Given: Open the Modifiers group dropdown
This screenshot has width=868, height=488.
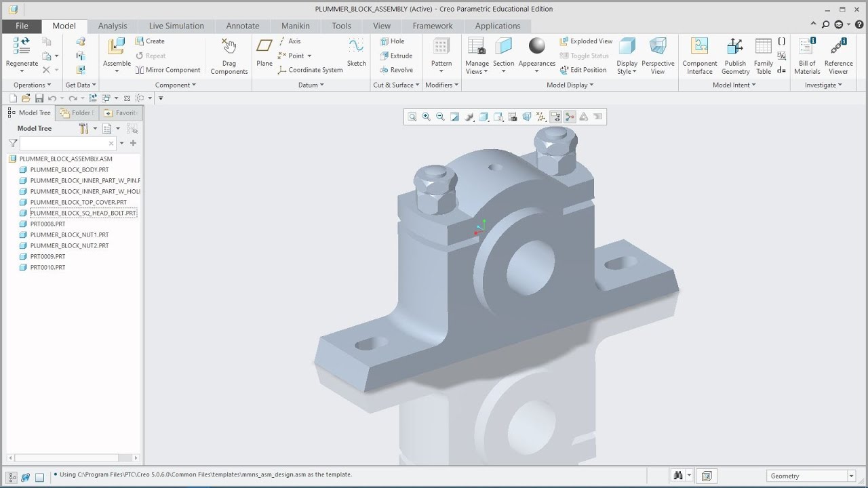Looking at the screenshot, I should [441, 85].
